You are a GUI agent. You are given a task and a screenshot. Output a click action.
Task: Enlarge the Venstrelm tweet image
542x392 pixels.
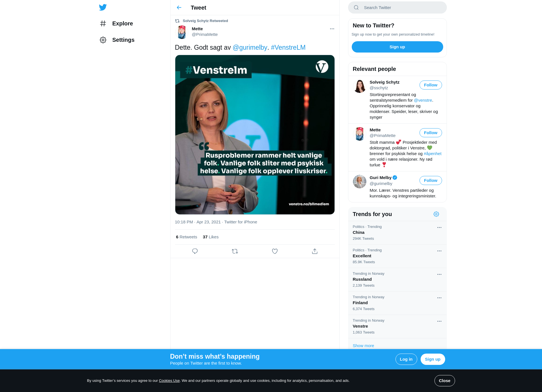click(255, 135)
